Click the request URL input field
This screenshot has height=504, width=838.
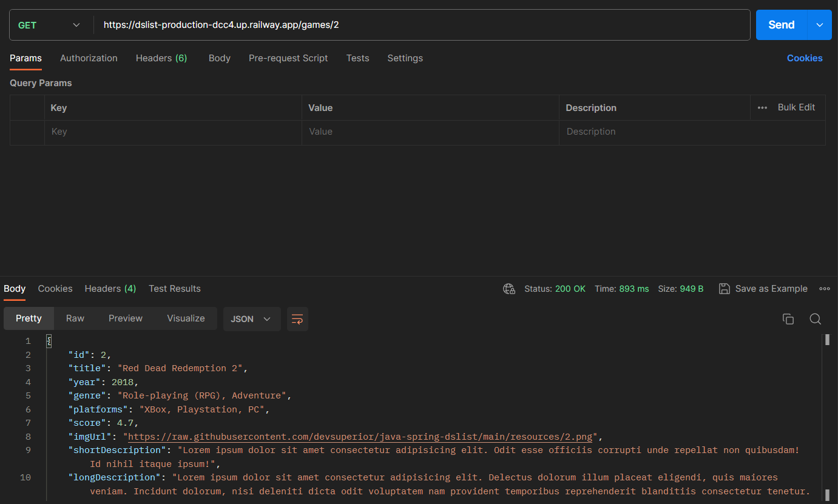click(x=422, y=25)
